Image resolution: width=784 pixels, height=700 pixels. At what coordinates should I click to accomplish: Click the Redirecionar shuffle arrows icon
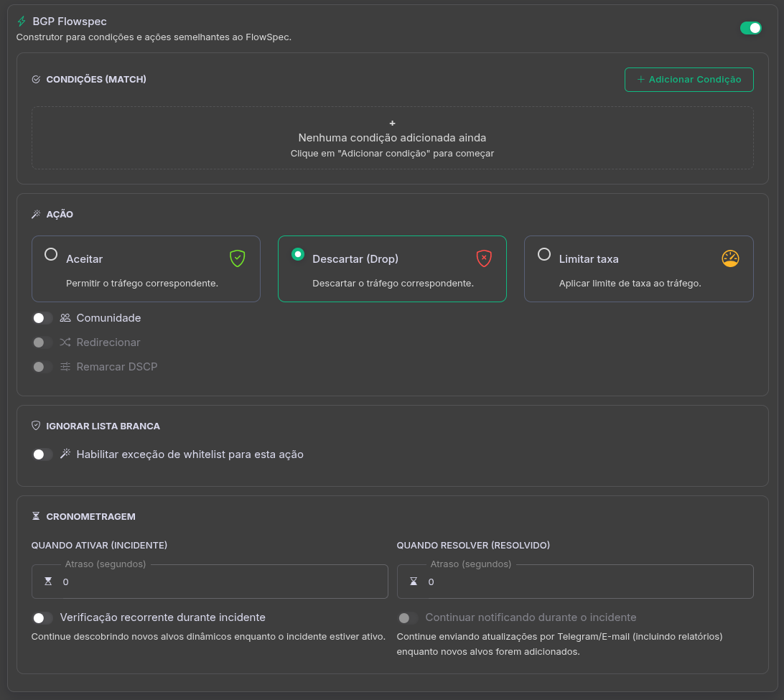(x=65, y=342)
